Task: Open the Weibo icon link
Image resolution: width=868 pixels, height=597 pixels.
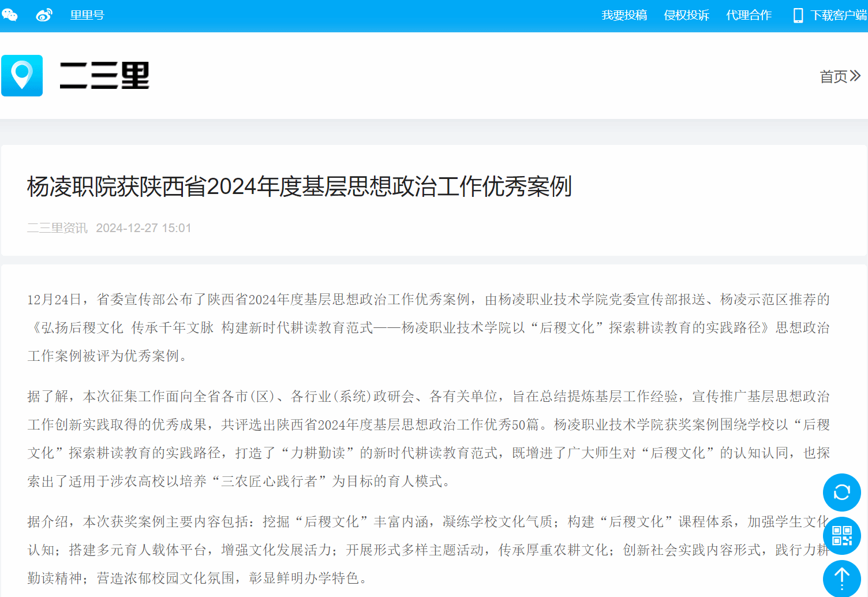Action: [x=44, y=15]
